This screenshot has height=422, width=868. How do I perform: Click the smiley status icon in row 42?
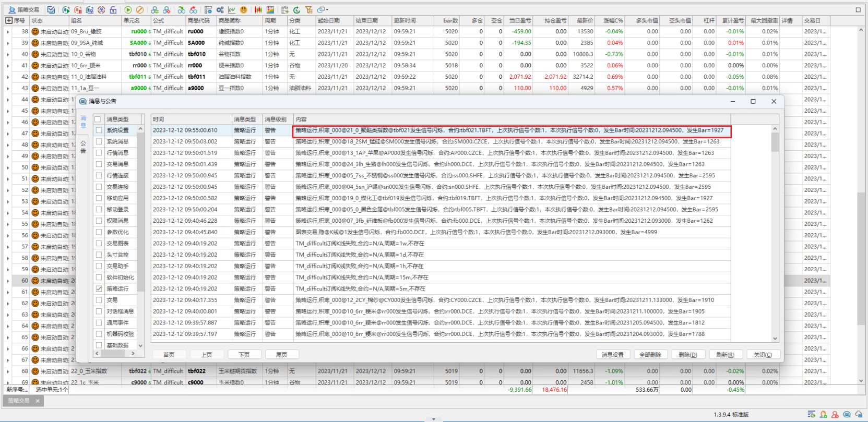35,77
